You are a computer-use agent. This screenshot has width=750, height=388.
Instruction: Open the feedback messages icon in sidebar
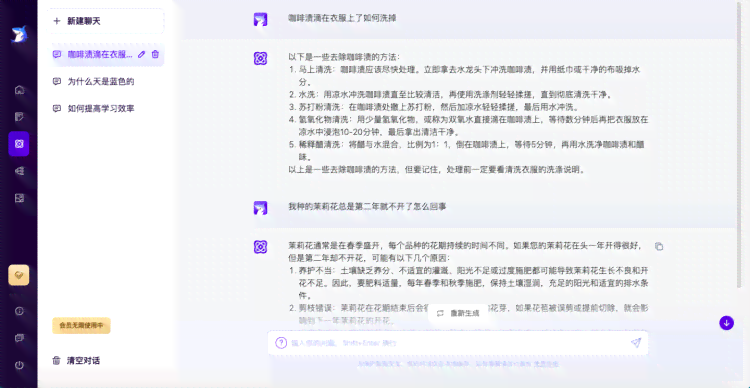19,338
